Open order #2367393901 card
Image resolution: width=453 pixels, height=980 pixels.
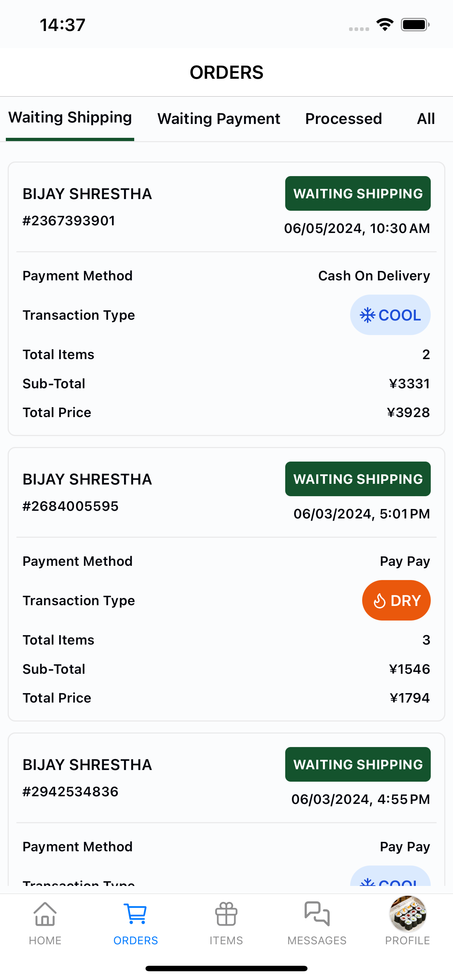point(226,299)
